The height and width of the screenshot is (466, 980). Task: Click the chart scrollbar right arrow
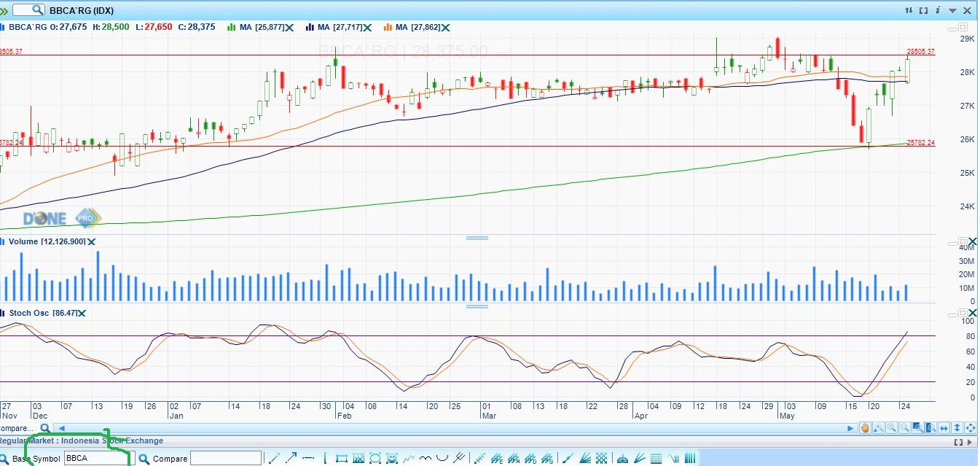[x=850, y=429]
